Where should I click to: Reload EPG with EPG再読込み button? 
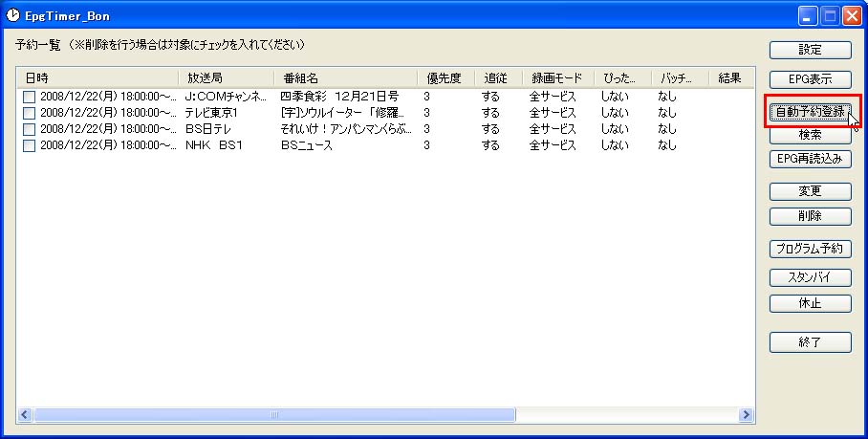tap(810, 159)
